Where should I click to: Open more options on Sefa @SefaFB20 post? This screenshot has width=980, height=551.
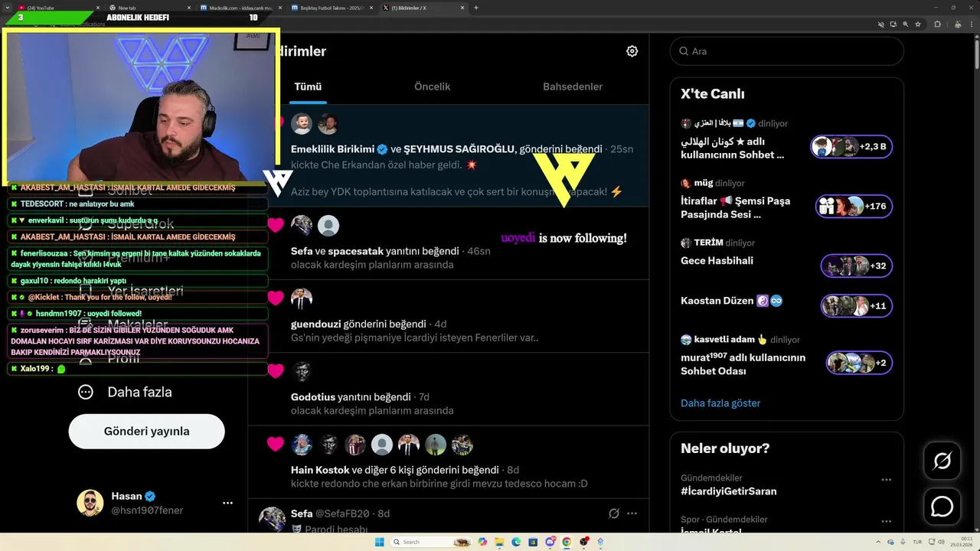[x=632, y=514]
